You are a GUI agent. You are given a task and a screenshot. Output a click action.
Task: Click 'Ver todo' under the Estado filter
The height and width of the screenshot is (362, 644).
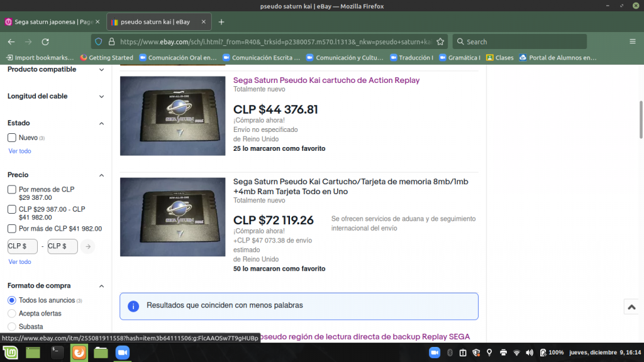tap(19, 151)
